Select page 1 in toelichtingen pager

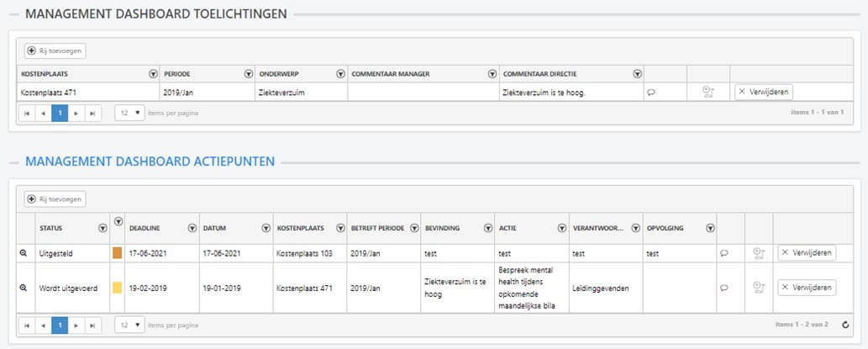[59, 114]
